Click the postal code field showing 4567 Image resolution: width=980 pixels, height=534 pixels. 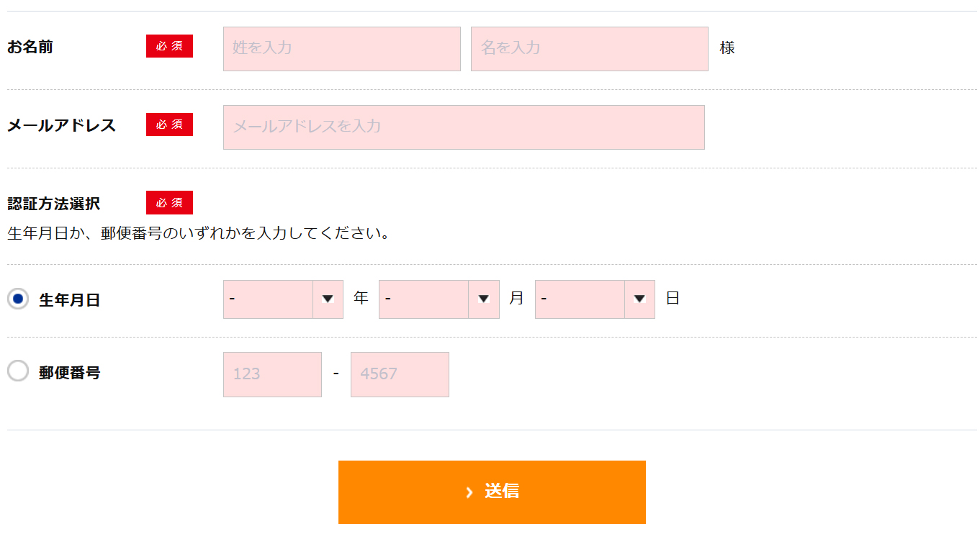[400, 374]
